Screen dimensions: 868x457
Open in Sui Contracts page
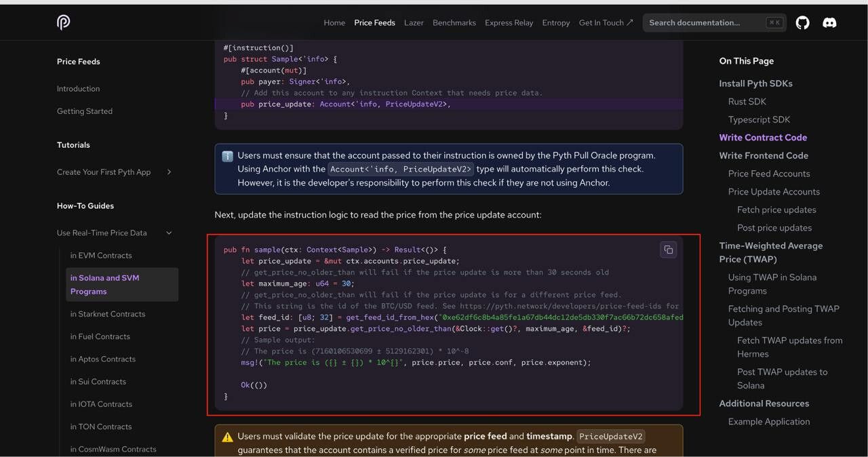point(98,382)
